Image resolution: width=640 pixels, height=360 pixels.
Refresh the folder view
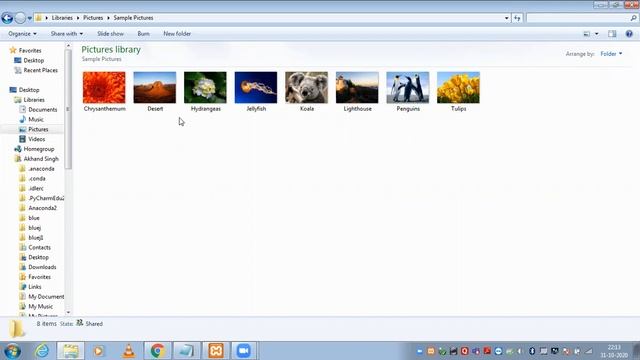point(517,18)
